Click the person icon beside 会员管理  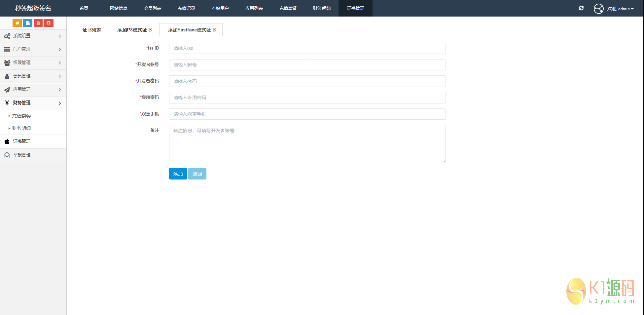pyautogui.click(x=7, y=76)
